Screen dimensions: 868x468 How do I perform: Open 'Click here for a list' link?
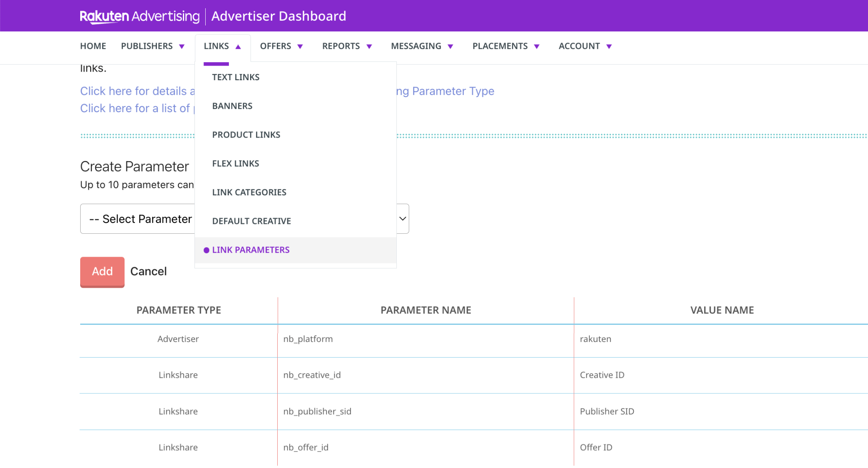coord(138,108)
